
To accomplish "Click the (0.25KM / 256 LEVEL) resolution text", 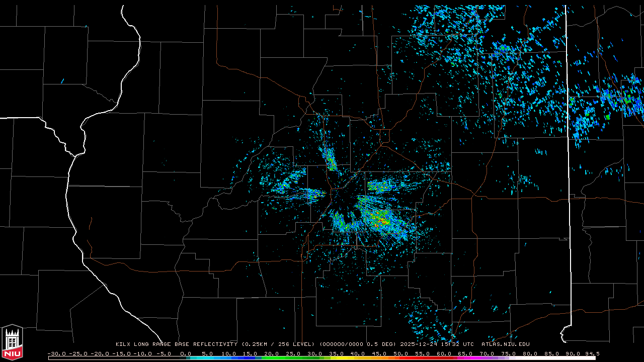I will click(x=278, y=344).
